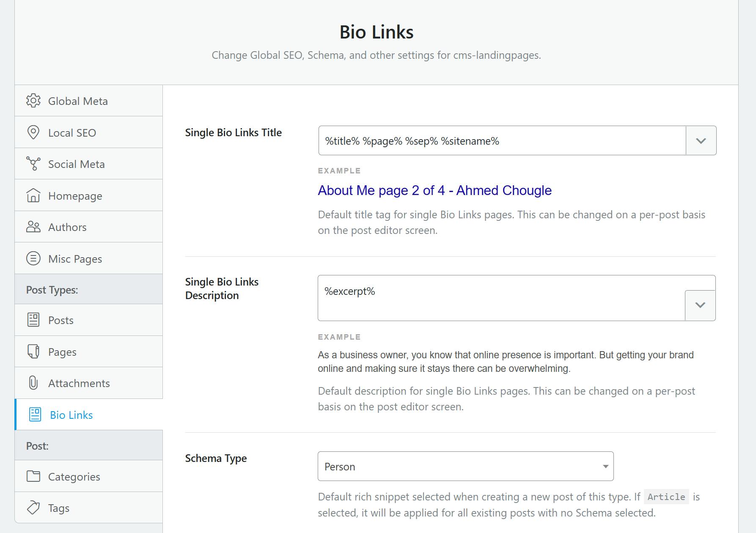
Task: Click the 'Bio Links' page heading
Action: click(x=377, y=32)
